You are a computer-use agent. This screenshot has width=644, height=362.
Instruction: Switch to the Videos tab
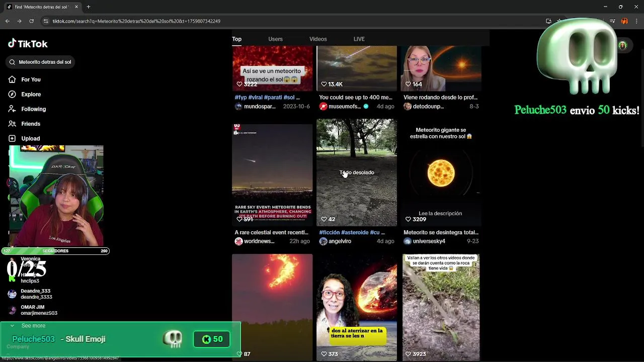coord(318,39)
